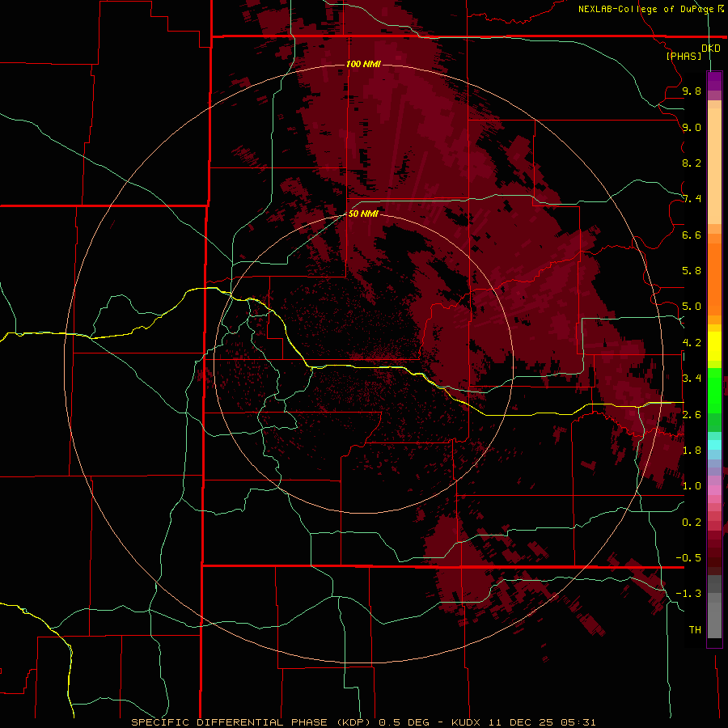
Task: Click the "SPECIFIC DIFFERENTIAL PHASE (KDP)" caption
Action: 251,722
